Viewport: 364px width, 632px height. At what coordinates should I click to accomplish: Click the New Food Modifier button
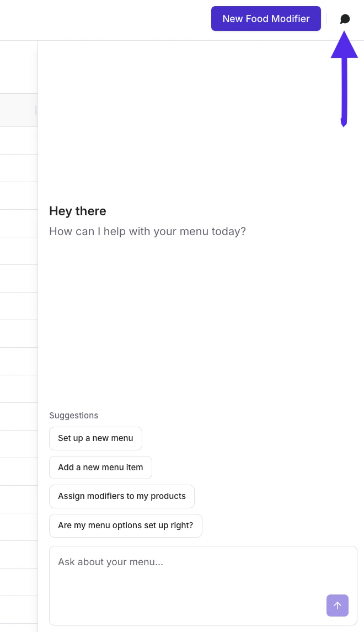click(266, 18)
